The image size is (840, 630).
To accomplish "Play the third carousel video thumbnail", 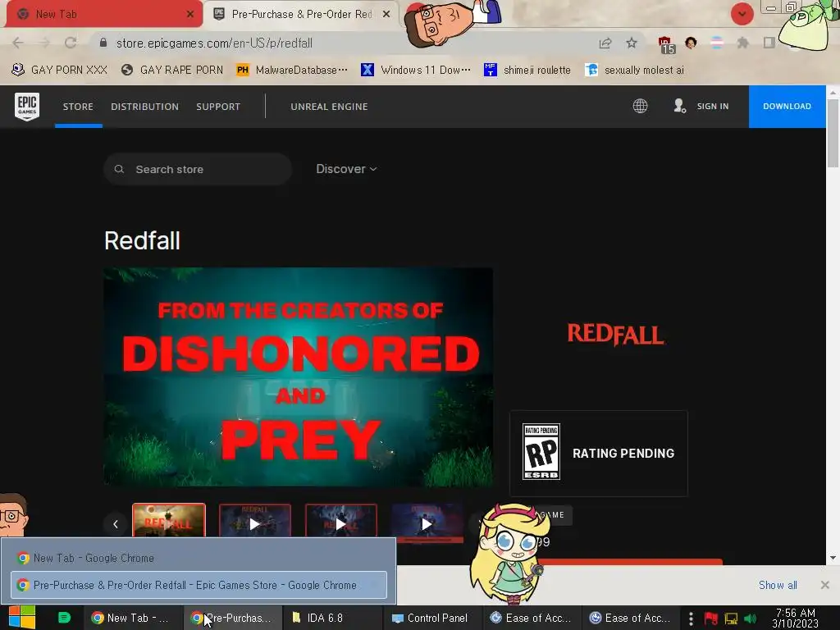I will (340, 523).
